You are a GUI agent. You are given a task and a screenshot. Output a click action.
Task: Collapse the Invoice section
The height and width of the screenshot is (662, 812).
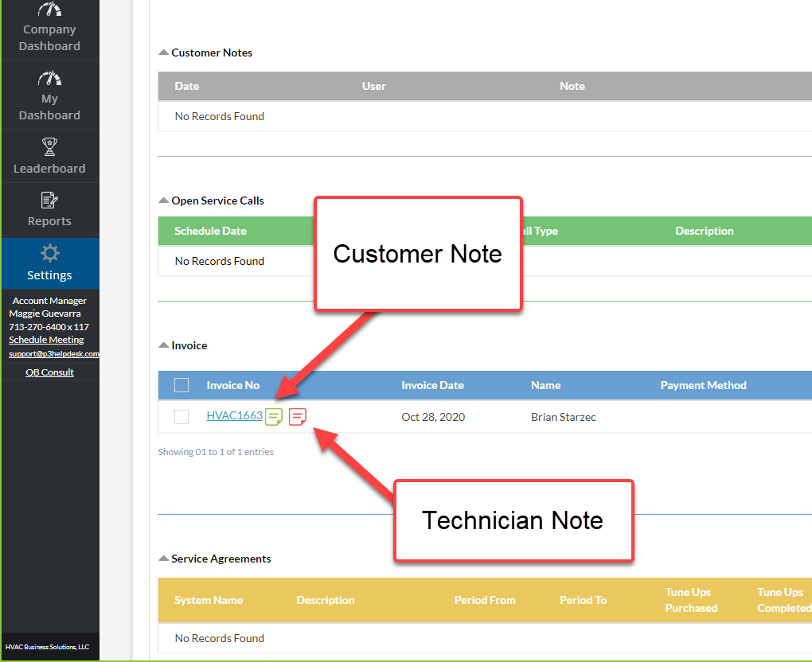(164, 345)
